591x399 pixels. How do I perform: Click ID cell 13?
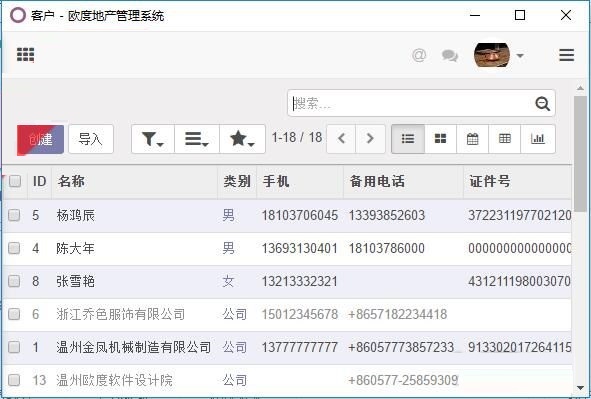[x=39, y=380]
